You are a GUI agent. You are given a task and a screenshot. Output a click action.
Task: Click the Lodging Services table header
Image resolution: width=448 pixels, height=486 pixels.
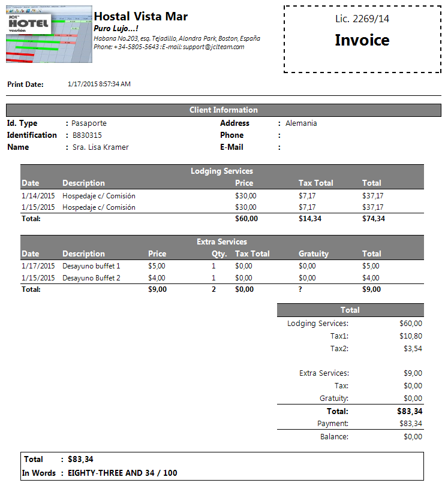click(x=222, y=171)
